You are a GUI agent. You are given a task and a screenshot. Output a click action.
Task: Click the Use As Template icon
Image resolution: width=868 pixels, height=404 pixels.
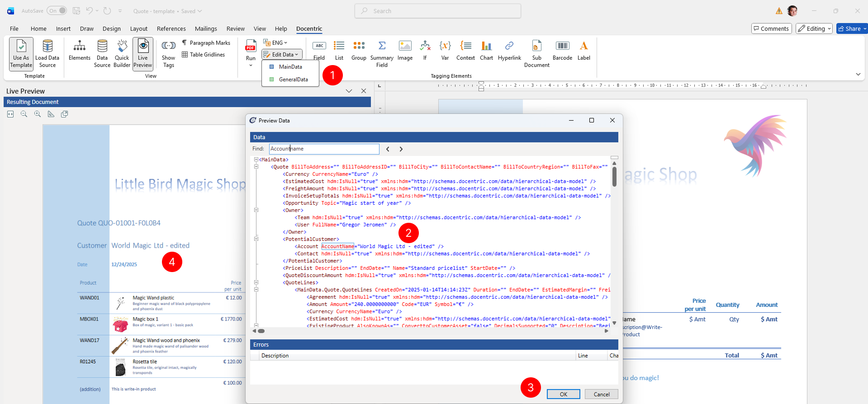pyautogui.click(x=21, y=53)
